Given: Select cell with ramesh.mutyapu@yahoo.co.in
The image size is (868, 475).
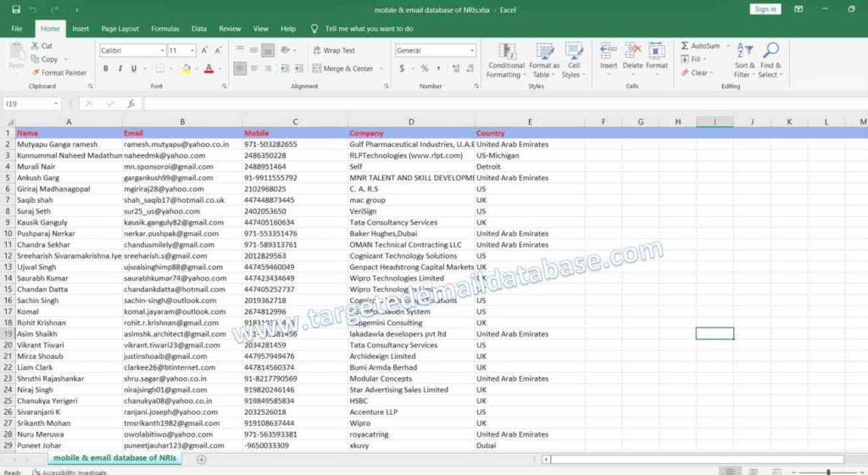Looking at the screenshot, I should point(182,144).
